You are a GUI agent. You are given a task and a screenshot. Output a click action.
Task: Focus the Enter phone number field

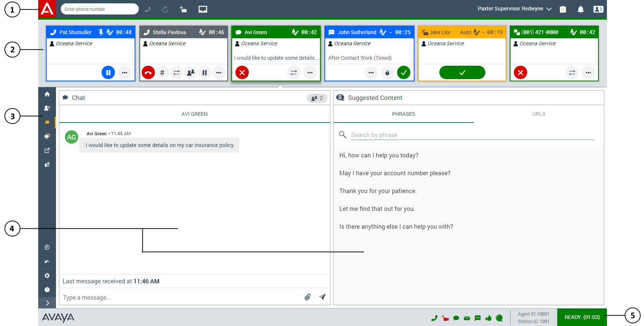point(99,9)
